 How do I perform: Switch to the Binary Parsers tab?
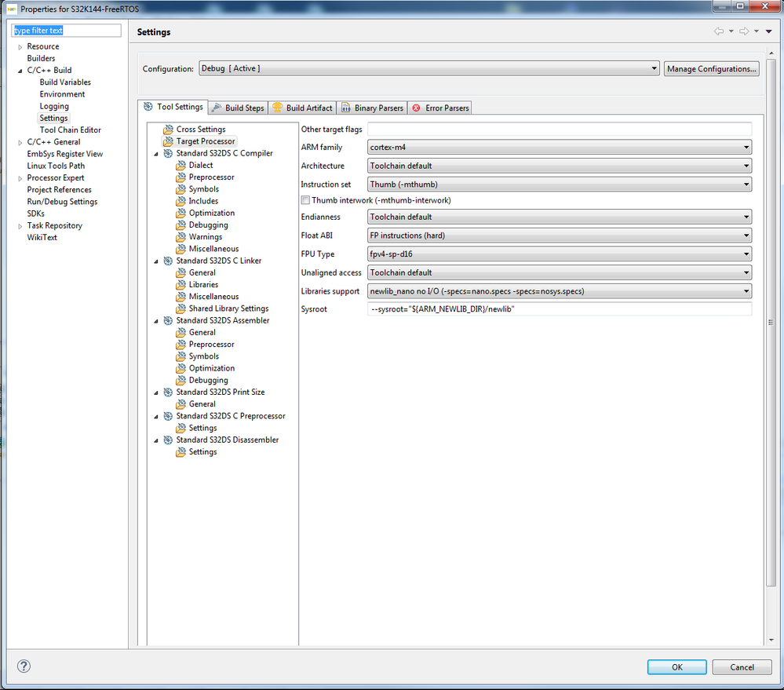point(372,108)
